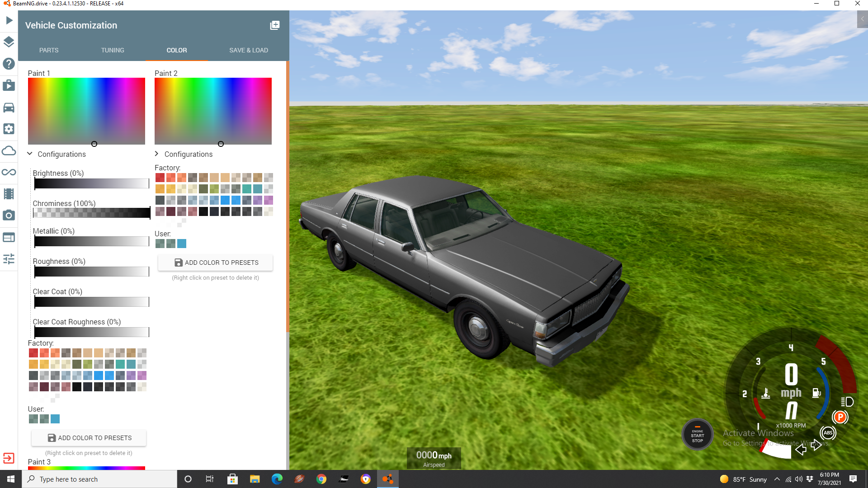Click the Paint 1 Roughness slider
This screenshot has width=868, height=488.
[x=92, y=272]
